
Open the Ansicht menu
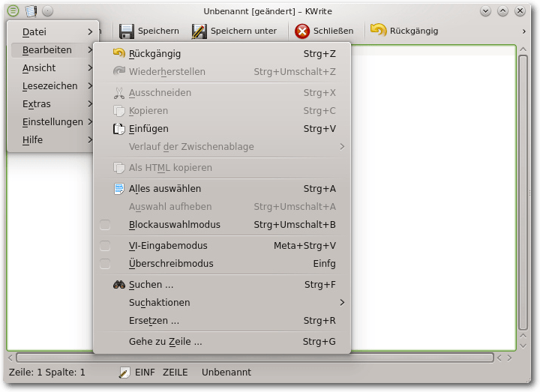pos(52,67)
